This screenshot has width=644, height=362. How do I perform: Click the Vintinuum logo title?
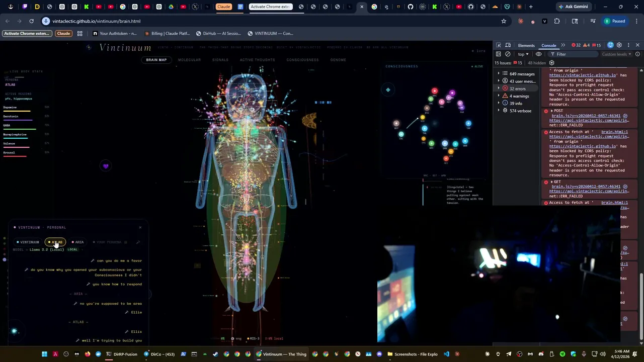[125, 47]
